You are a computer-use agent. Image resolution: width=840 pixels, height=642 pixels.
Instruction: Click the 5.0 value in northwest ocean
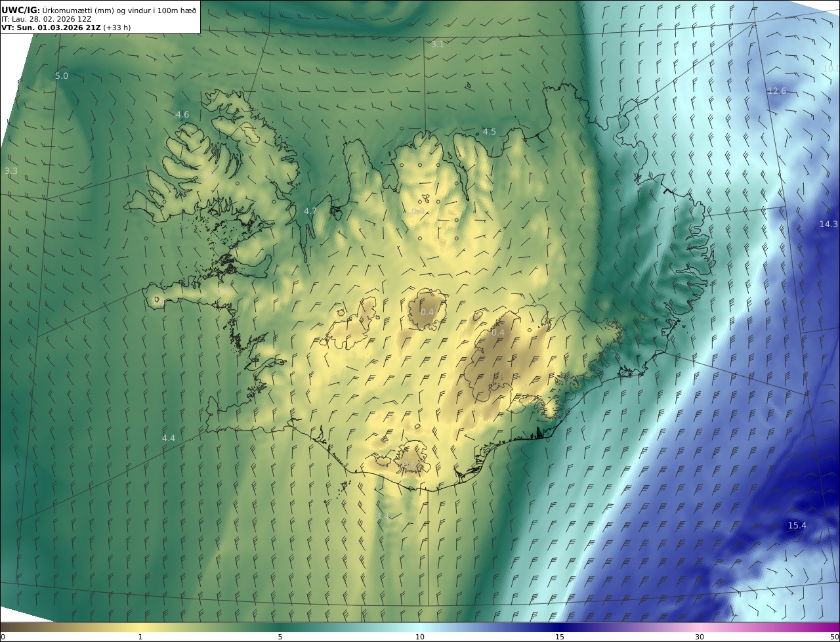[x=61, y=76]
